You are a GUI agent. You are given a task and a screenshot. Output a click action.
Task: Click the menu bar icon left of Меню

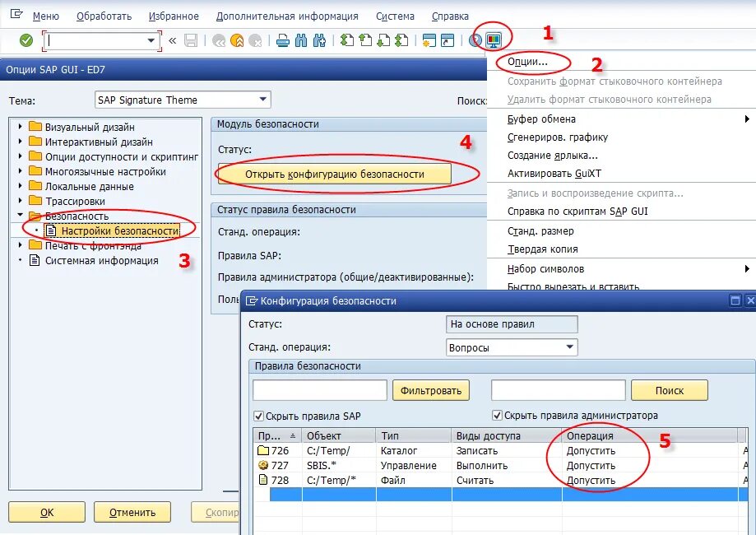[x=16, y=14]
